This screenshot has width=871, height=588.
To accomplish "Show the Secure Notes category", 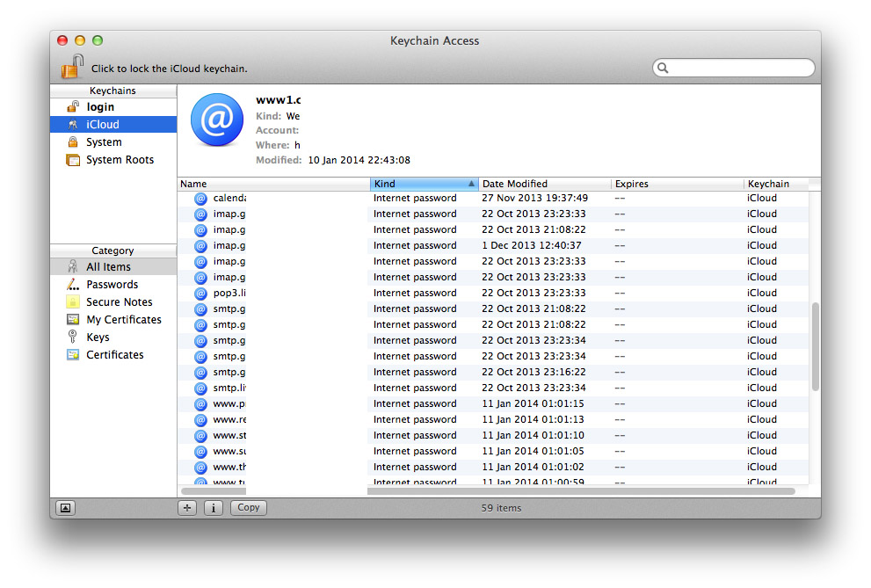I will click(113, 302).
